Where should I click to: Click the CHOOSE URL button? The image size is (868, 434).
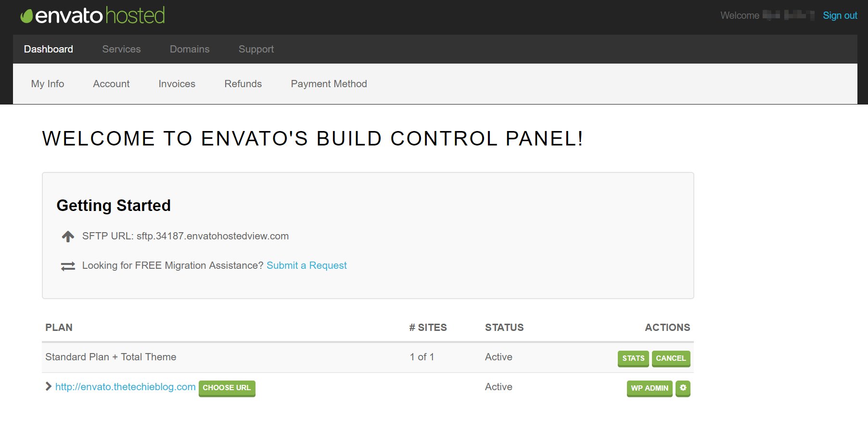click(x=227, y=388)
